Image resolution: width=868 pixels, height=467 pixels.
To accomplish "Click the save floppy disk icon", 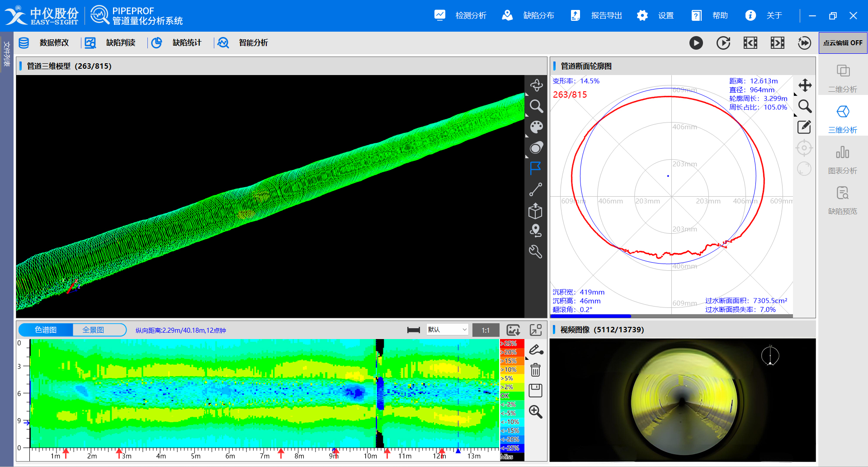I will click(x=535, y=391).
